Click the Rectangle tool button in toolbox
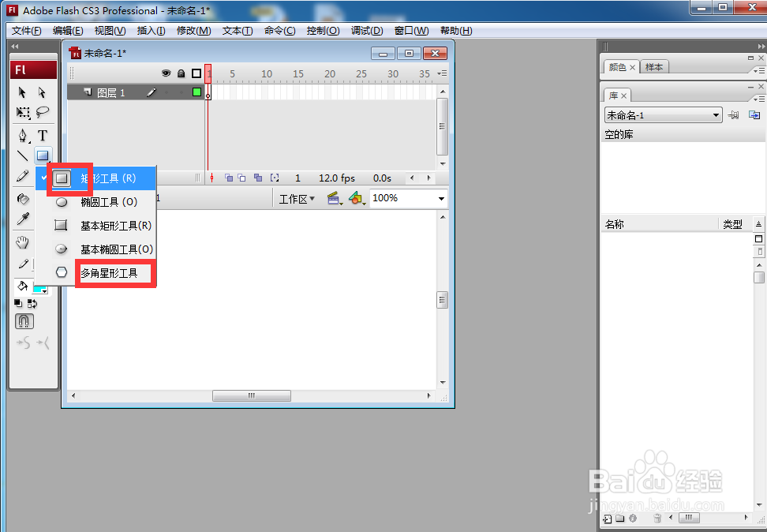The width and height of the screenshot is (767, 532). 43,155
